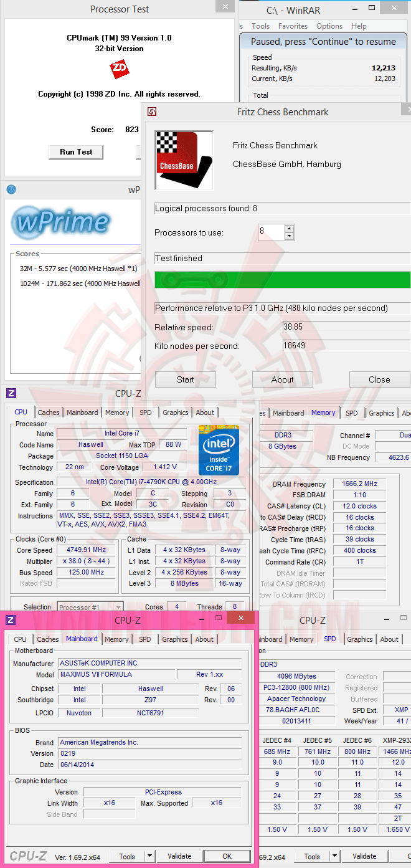This screenshot has height=868, width=411.
Task: Click the Kilo nodes per second value 18649
Action: tap(346, 346)
